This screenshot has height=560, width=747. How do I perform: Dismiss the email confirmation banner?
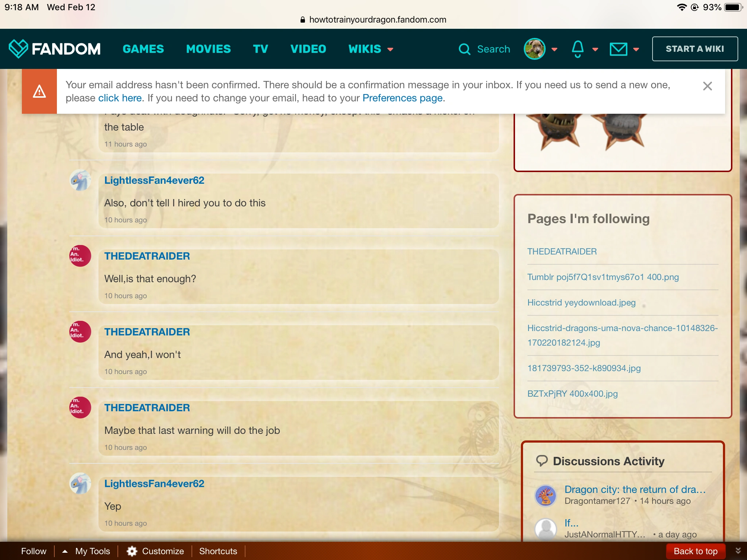click(x=707, y=86)
